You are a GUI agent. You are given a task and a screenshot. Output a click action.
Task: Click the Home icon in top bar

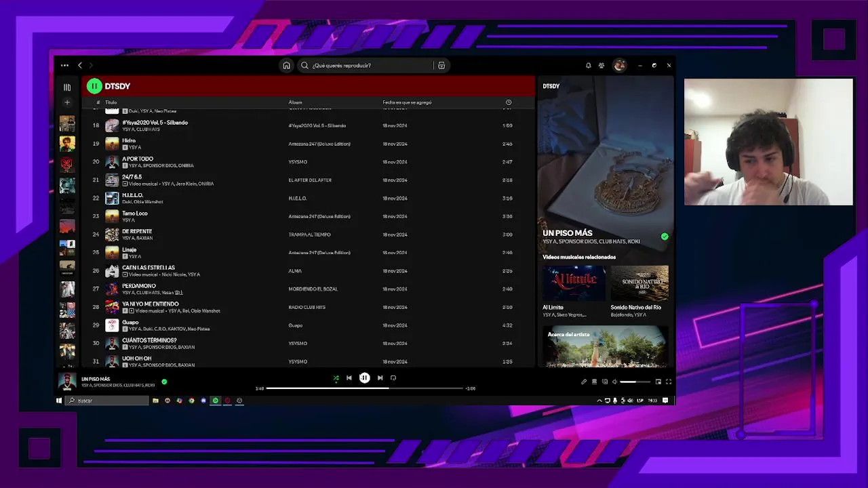click(x=287, y=66)
